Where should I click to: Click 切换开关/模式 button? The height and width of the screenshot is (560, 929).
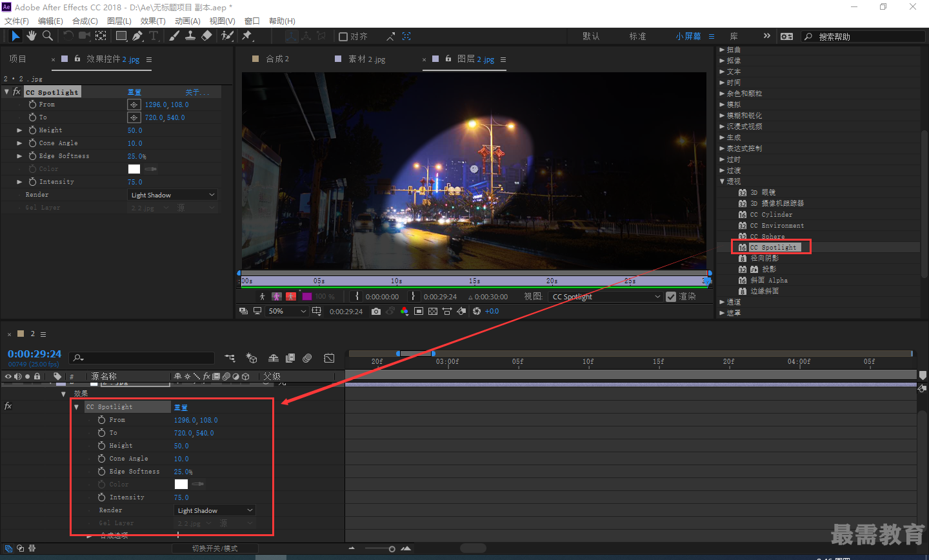click(x=215, y=548)
